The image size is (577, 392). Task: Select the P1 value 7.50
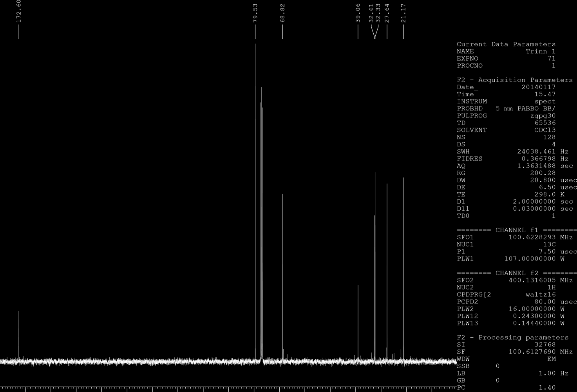pos(547,251)
